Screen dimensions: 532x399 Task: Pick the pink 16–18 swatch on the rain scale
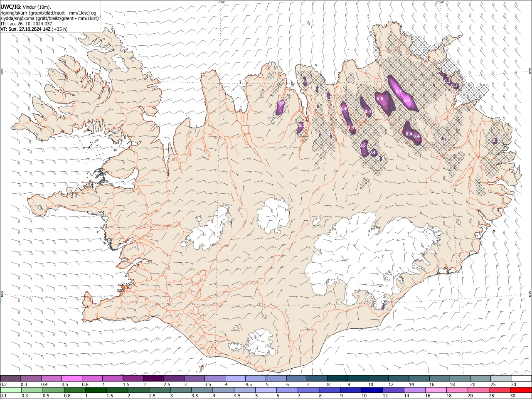point(436,390)
